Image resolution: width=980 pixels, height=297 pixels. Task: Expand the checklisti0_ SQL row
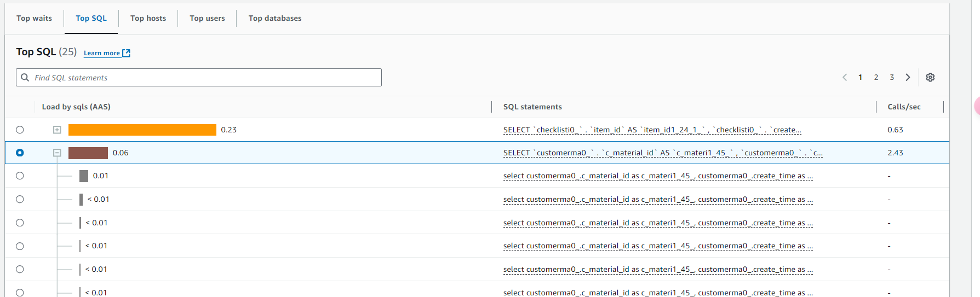57,130
